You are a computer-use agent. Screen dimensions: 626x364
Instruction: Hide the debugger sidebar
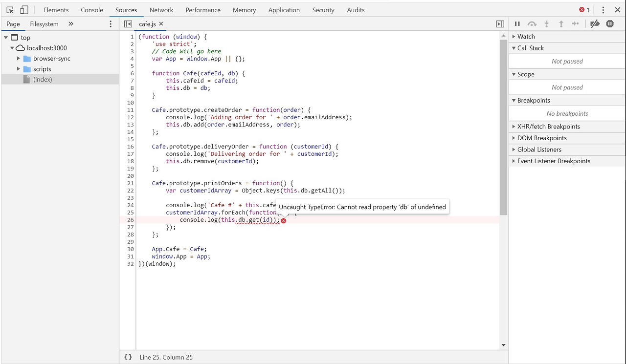tap(500, 24)
